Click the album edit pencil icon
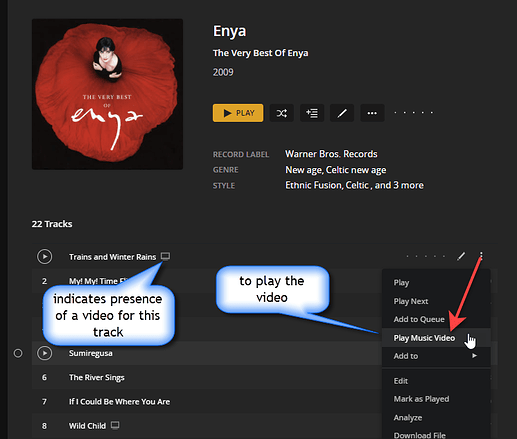 (x=342, y=113)
